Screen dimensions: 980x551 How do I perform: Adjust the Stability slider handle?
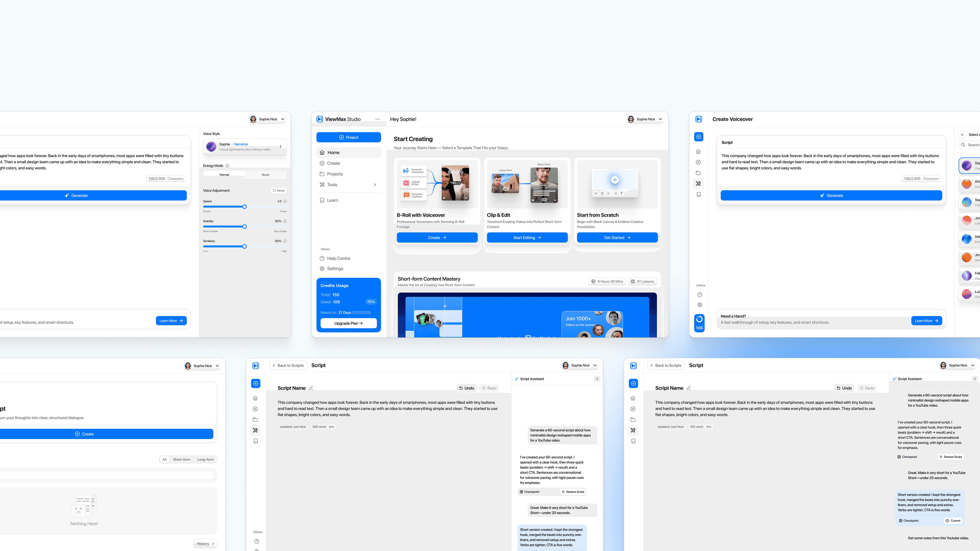[245, 227]
